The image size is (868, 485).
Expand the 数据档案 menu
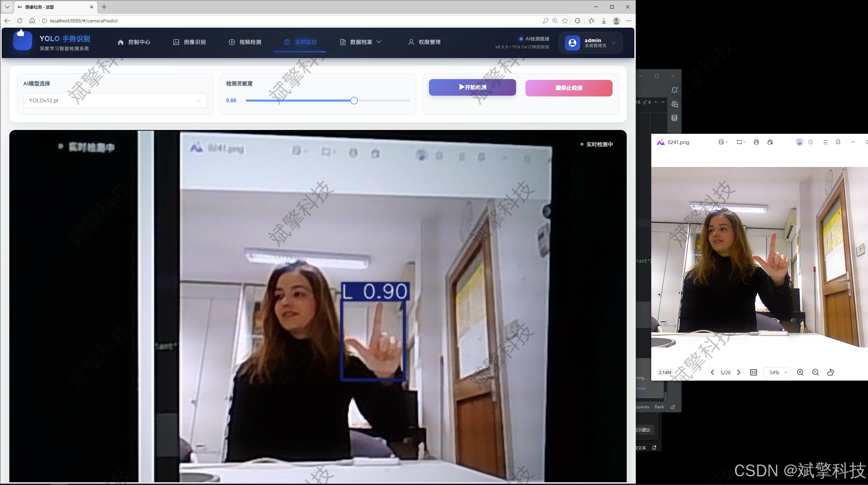361,42
